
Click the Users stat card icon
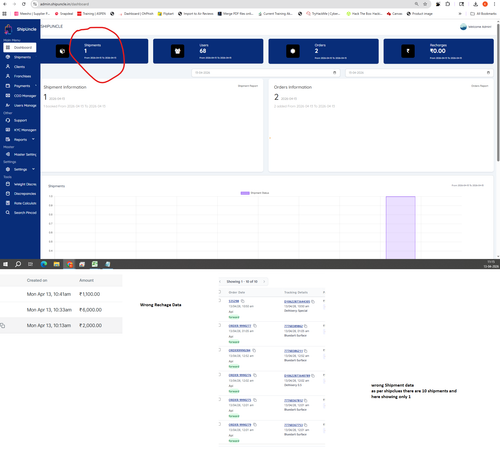[x=178, y=51]
